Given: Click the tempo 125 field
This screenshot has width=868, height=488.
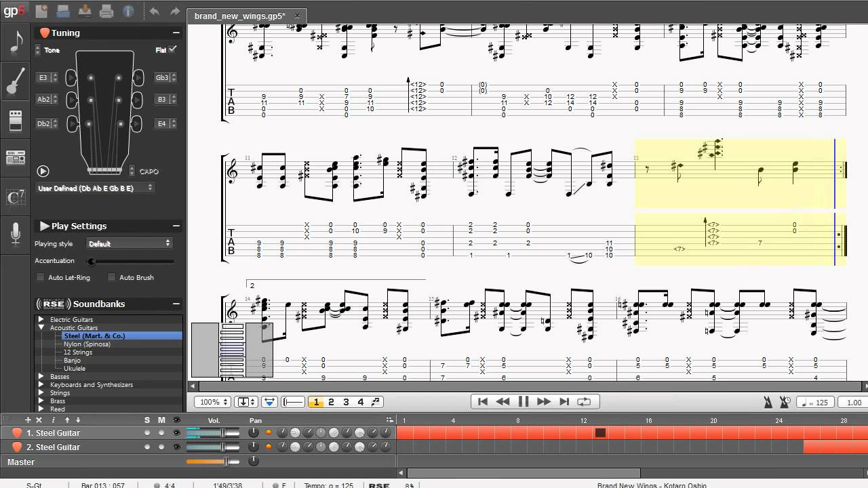Looking at the screenshot, I should [816, 403].
